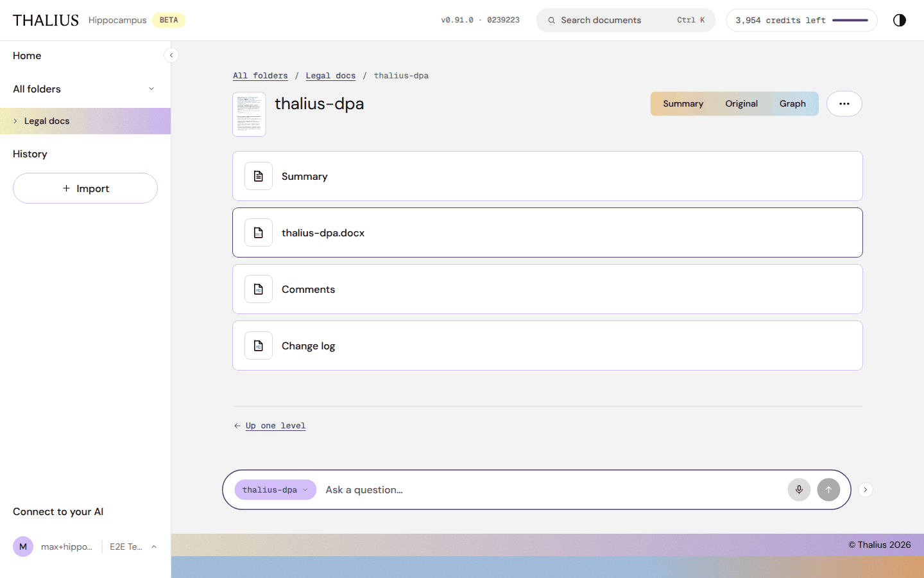Expand the right side panel chevron
924x578 pixels.
865,489
